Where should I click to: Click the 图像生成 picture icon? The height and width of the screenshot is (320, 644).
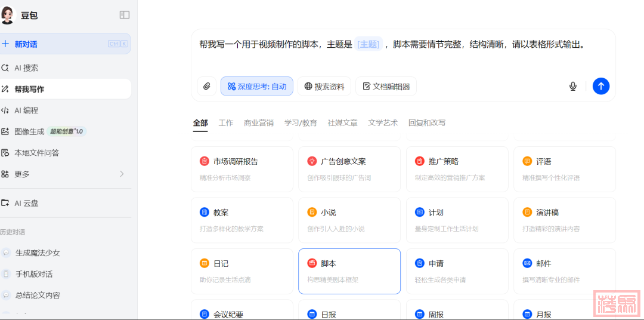5,131
